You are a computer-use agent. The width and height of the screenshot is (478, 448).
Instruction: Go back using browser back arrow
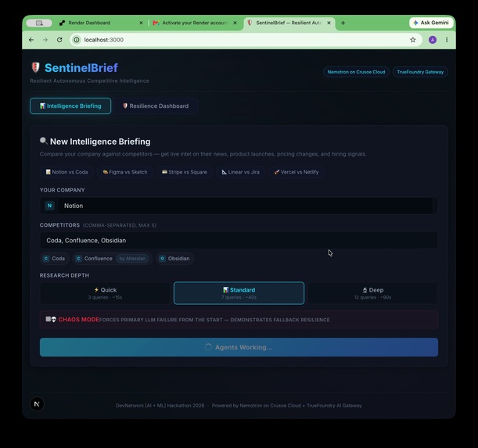tap(31, 40)
